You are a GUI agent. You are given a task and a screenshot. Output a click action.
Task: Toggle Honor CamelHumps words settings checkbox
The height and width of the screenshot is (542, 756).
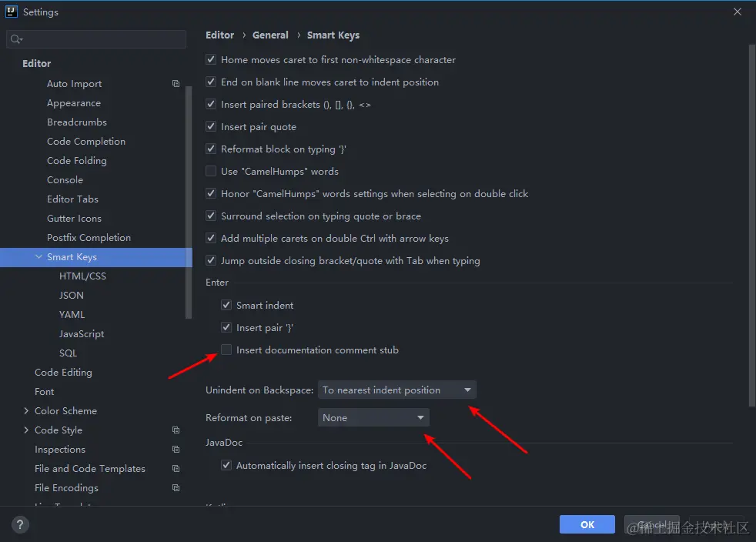211,193
